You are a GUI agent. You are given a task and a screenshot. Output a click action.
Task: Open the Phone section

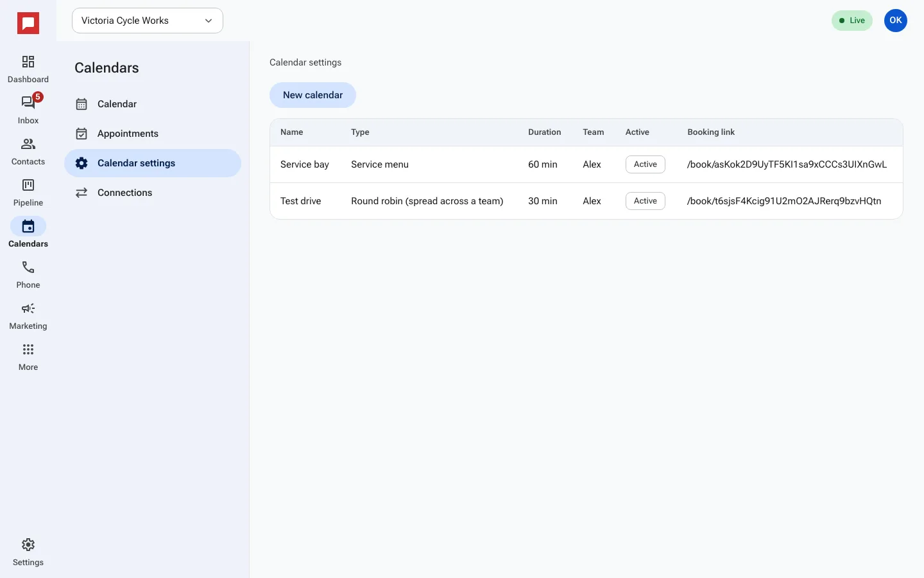tap(28, 275)
